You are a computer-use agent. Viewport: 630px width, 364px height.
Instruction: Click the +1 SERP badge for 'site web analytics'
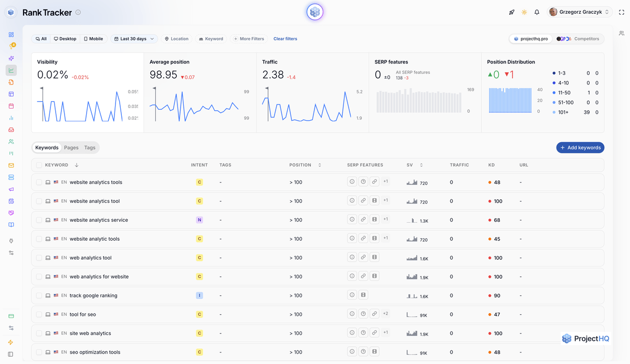click(386, 333)
